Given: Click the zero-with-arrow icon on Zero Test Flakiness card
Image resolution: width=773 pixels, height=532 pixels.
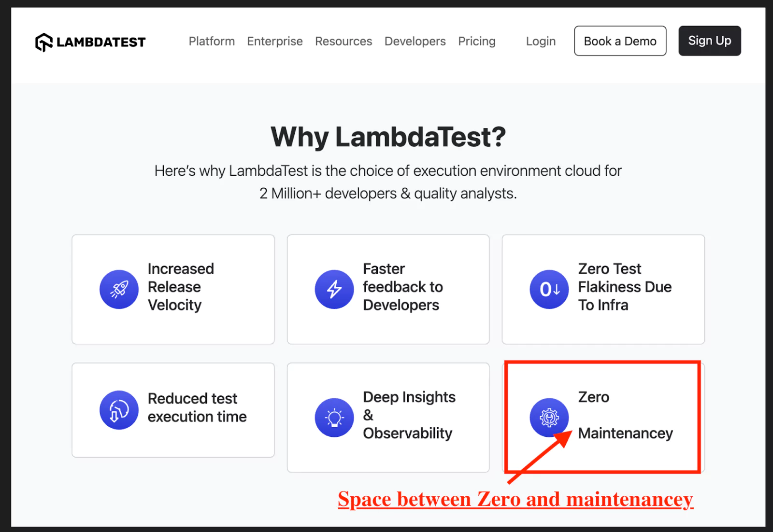Looking at the screenshot, I should point(549,289).
